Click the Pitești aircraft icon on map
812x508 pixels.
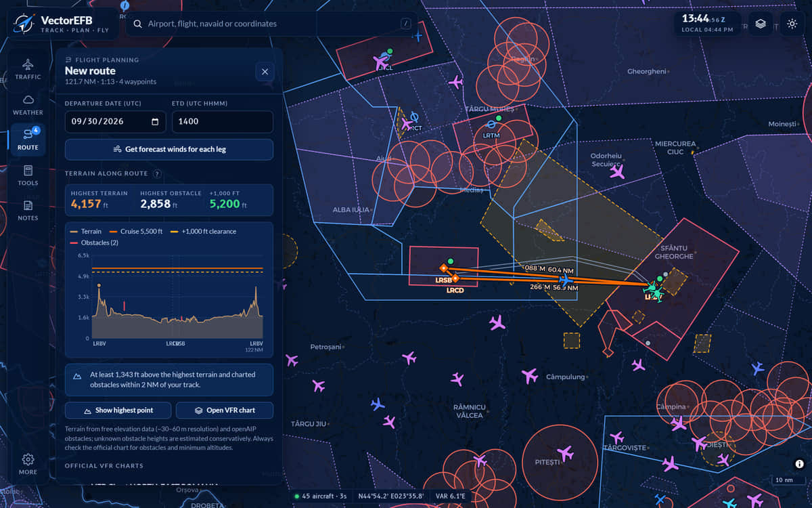566,452
